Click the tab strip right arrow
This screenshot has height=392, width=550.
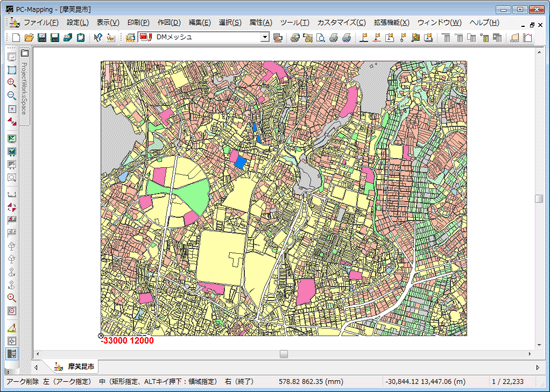[538, 367]
